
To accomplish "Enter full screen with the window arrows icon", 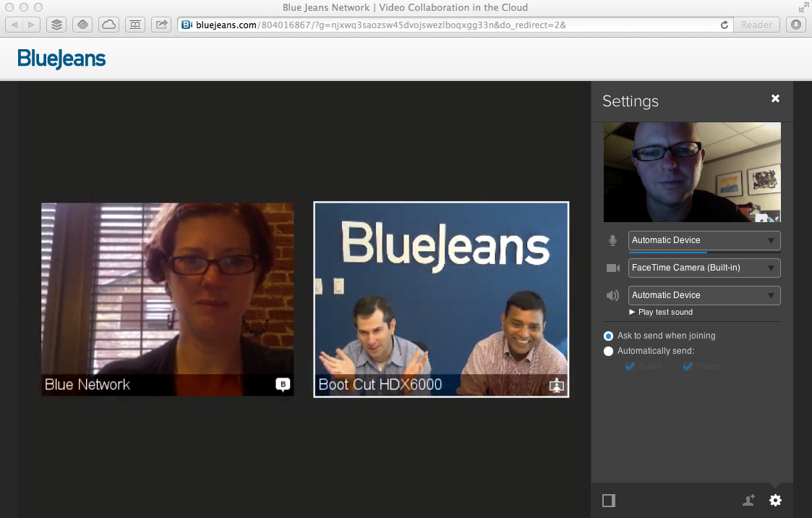I will coord(803,7).
